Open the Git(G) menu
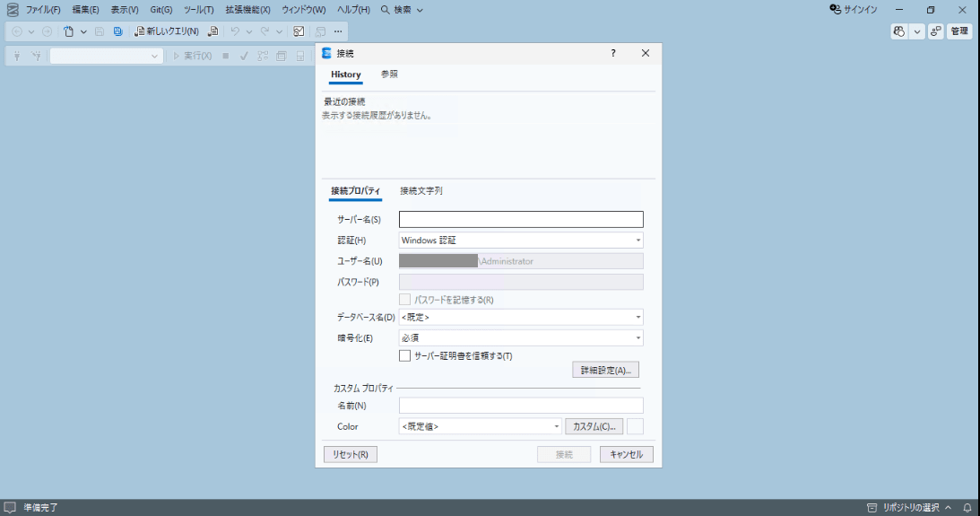This screenshot has width=980, height=516. point(161,10)
